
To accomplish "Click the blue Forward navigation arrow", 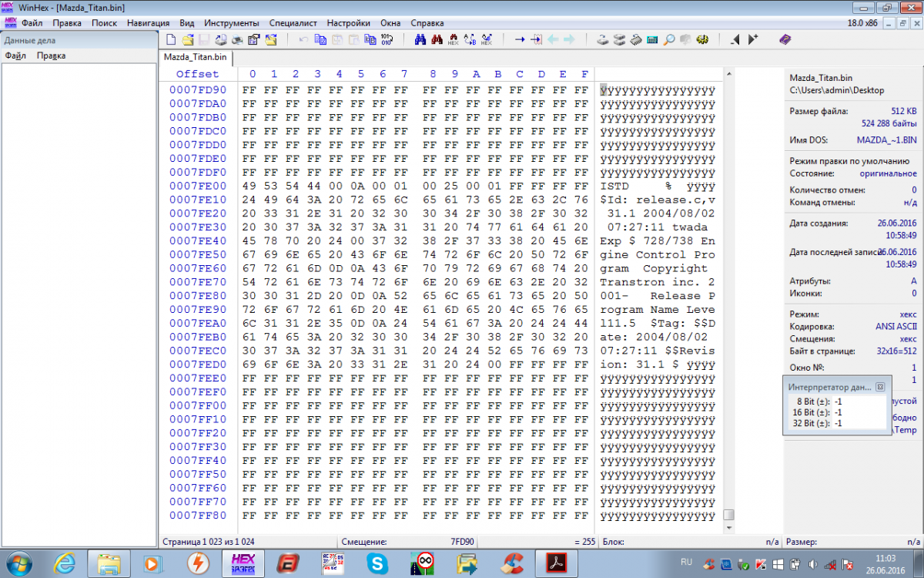I will click(570, 39).
